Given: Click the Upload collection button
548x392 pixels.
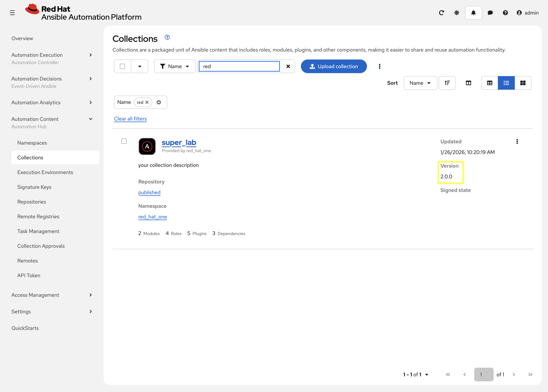Looking at the screenshot, I should [x=334, y=66].
